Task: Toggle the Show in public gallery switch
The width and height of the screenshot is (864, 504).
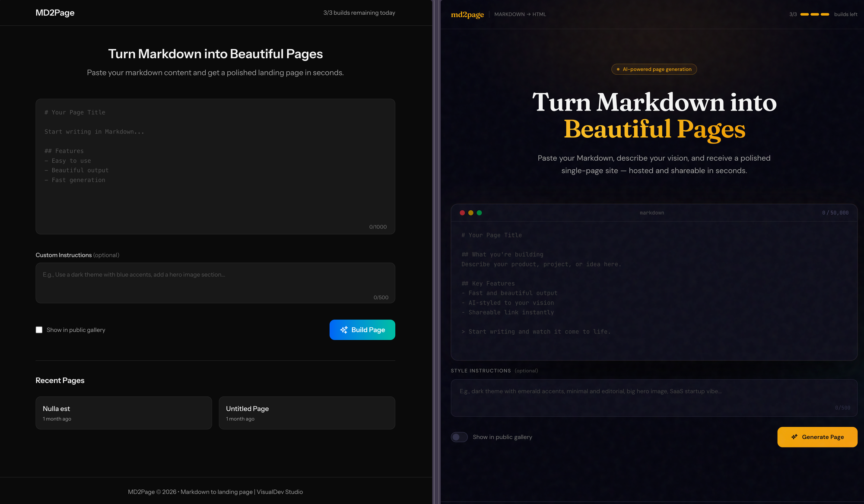Action: click(459, 437)
